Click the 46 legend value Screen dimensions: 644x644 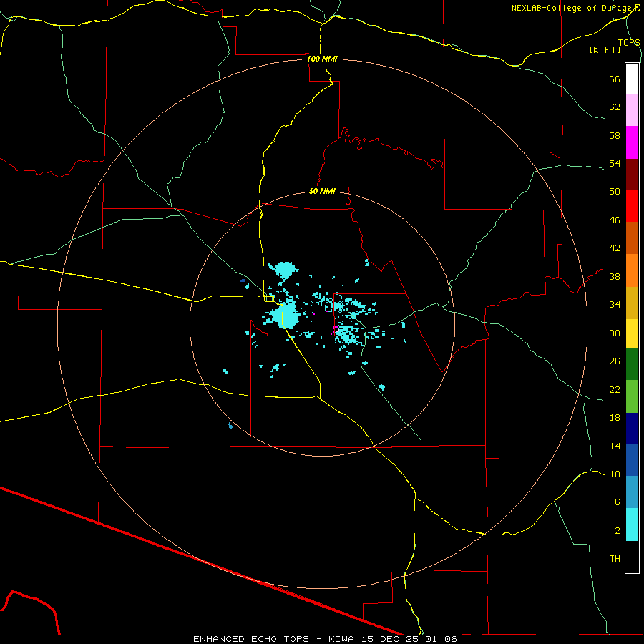tap(615, 220)
